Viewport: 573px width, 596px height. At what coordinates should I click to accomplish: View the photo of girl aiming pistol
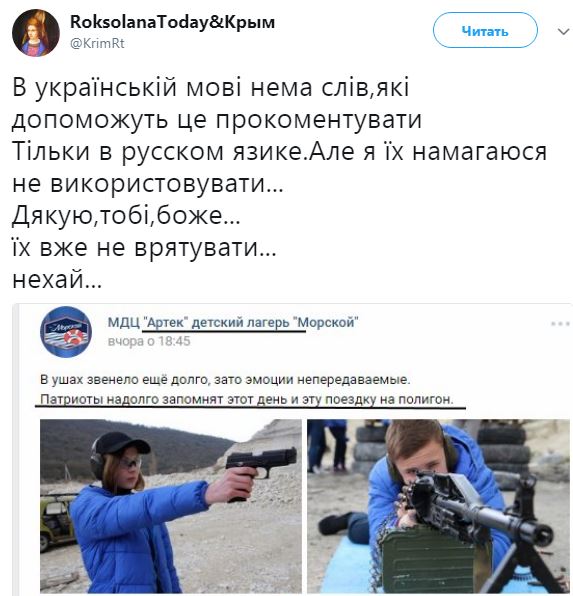(x=171, y=506)
